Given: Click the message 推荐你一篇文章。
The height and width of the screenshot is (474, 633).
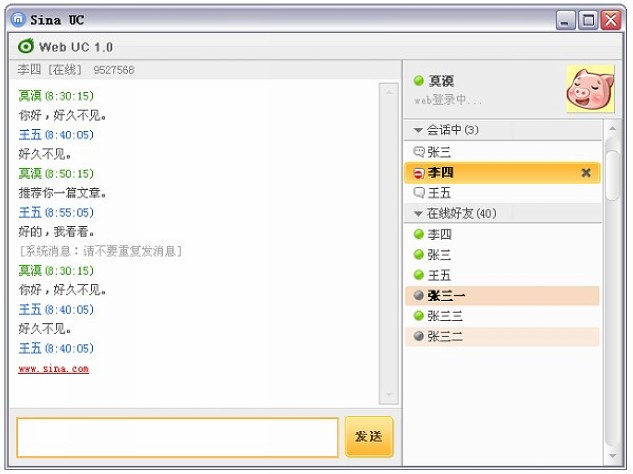Looking at the screenshot, I should pos(63,193).
